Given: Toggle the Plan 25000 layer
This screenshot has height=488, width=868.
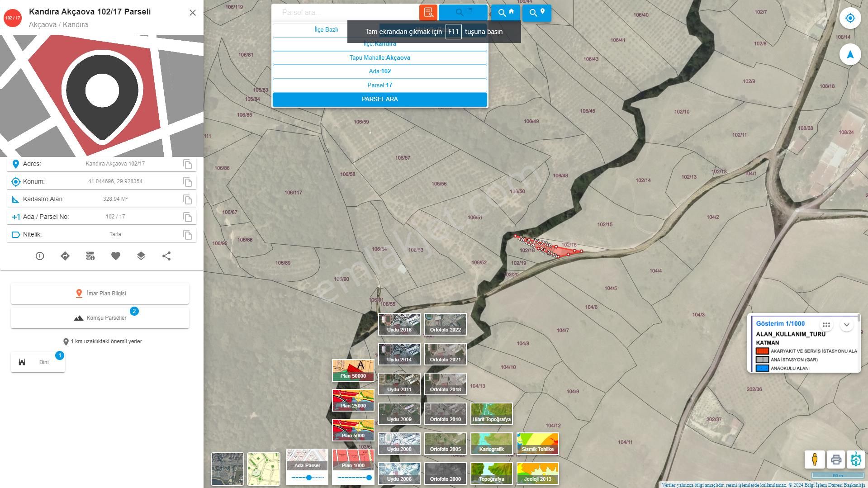Looking at the screenshot, I should (x=353, y=400).
